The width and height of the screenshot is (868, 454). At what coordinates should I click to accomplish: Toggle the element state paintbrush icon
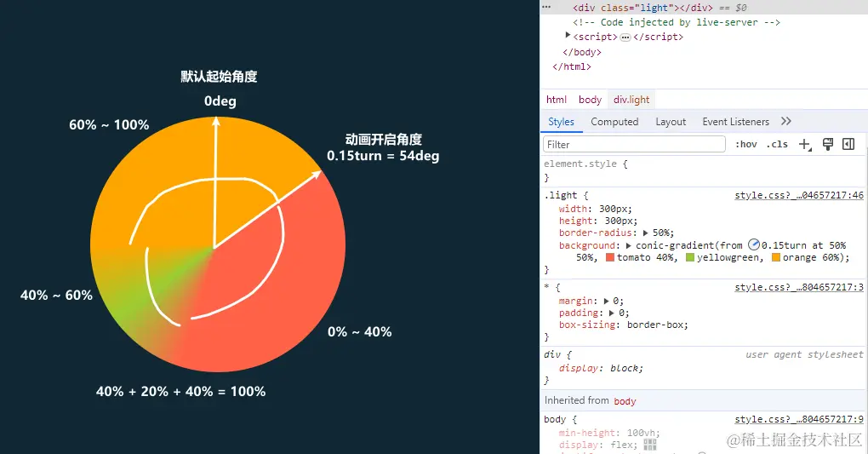[828, 144]
